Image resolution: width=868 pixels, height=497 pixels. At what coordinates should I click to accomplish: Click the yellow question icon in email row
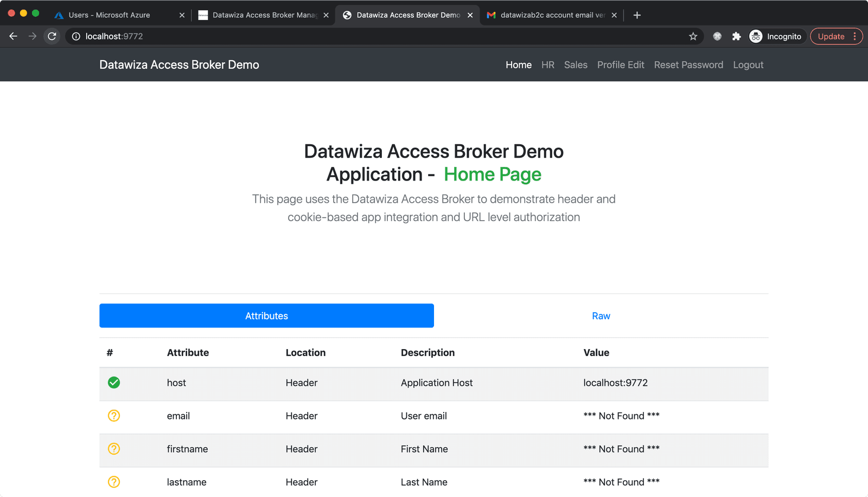(x=114, y=416)
